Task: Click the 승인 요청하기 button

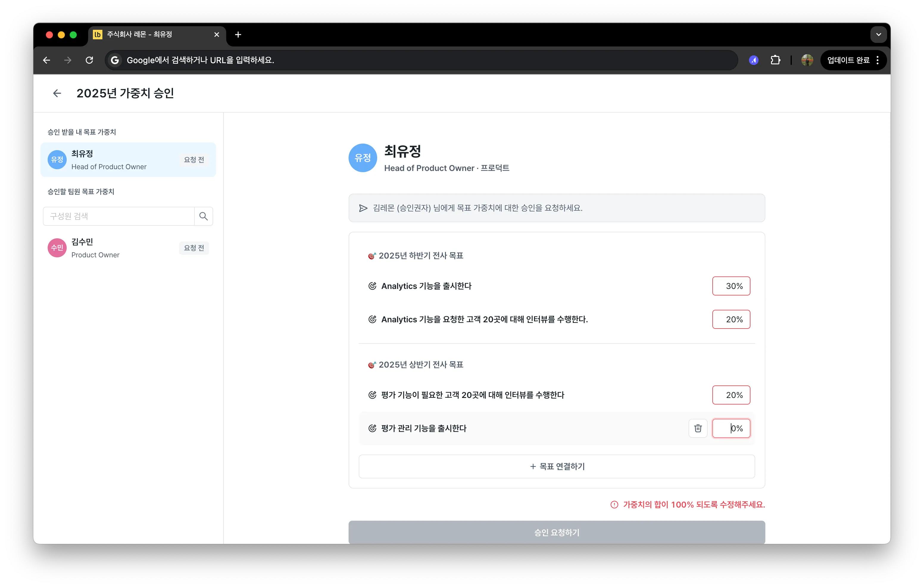Action: tap(557, 532)
